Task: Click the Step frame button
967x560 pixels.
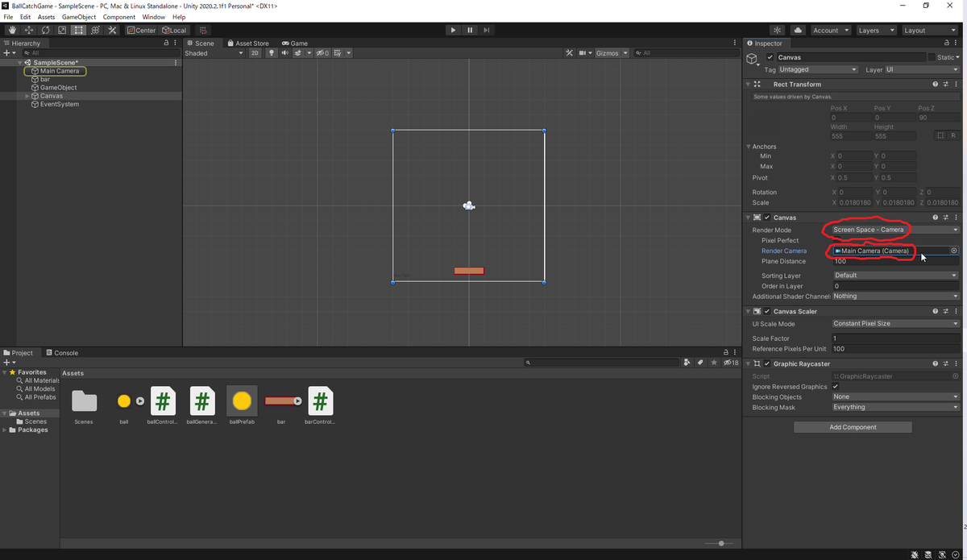Action: point(487,30)
